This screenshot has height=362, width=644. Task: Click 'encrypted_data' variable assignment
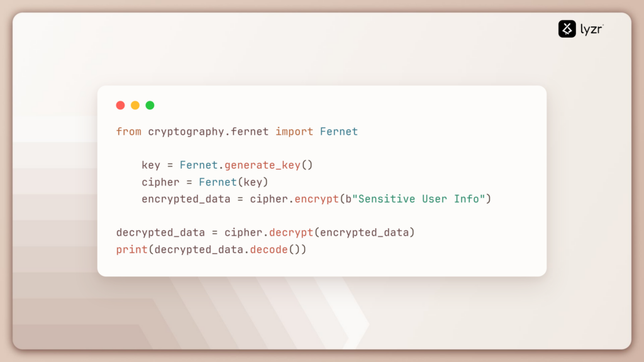(186, 199)
